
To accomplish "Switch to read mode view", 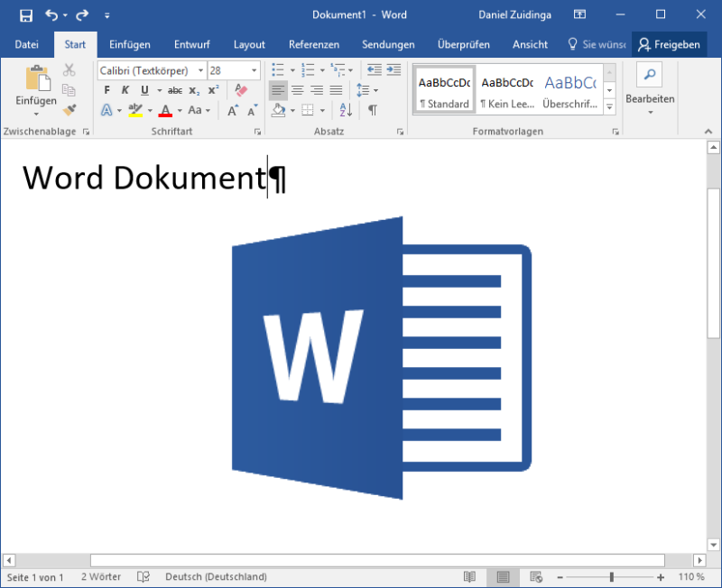I will 469,576.
